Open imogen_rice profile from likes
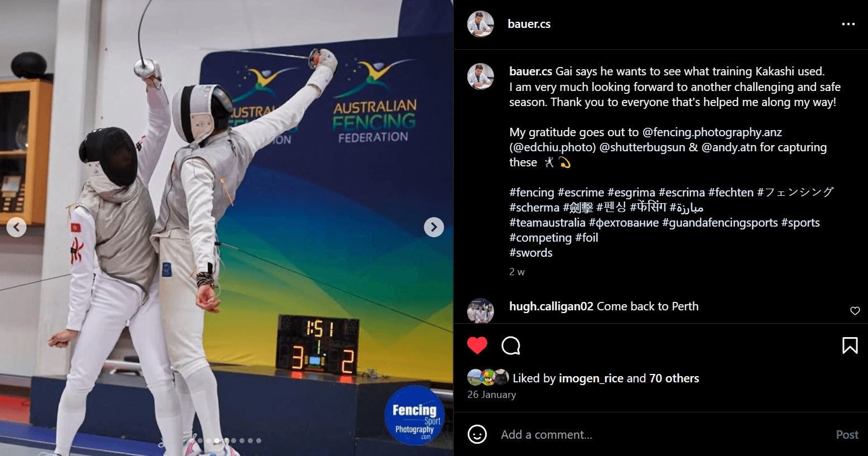The height and width of the screenshot is (456, 868). pos(591,378)
